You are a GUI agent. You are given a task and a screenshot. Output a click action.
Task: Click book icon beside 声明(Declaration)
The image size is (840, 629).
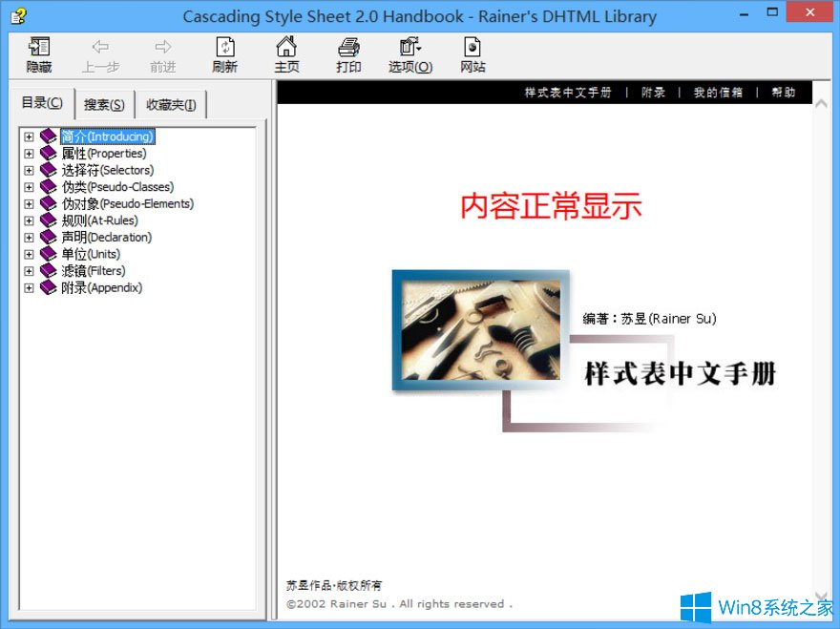[x=49, y=237]
